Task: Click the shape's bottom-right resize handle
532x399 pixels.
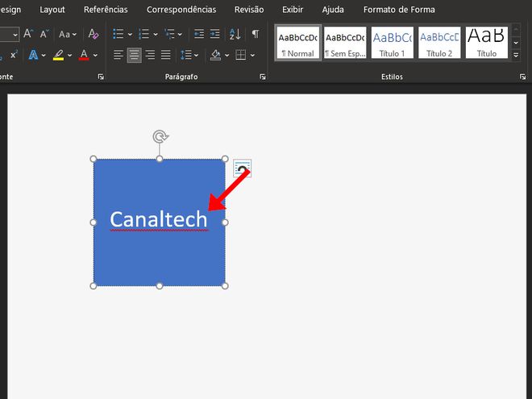Action: (x=225, y=286)
